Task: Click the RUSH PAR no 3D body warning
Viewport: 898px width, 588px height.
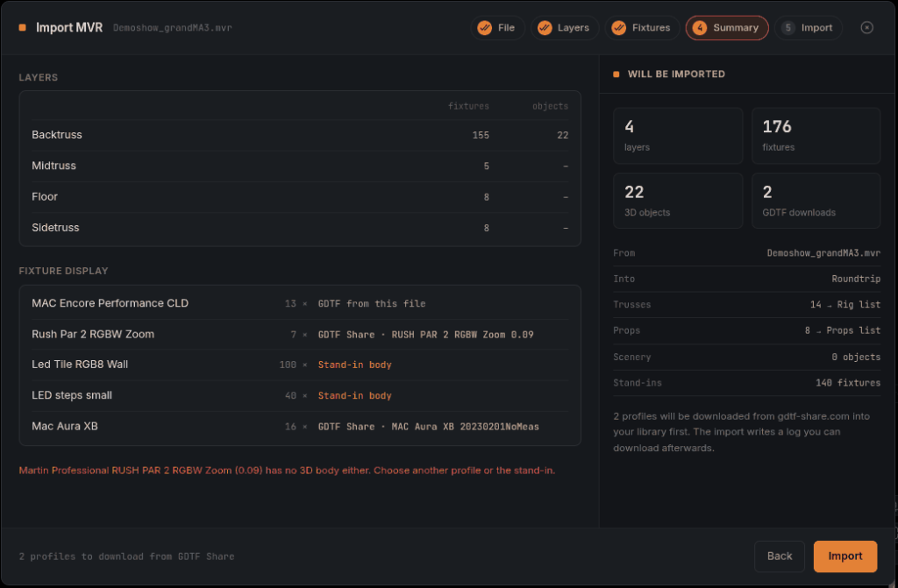Action: coord(287,470)
